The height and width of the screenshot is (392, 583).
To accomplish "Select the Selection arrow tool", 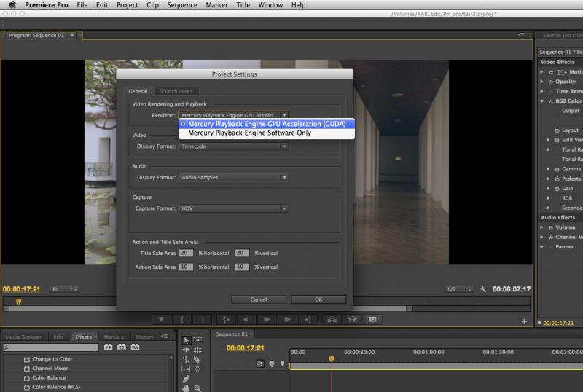I will 187,340.
